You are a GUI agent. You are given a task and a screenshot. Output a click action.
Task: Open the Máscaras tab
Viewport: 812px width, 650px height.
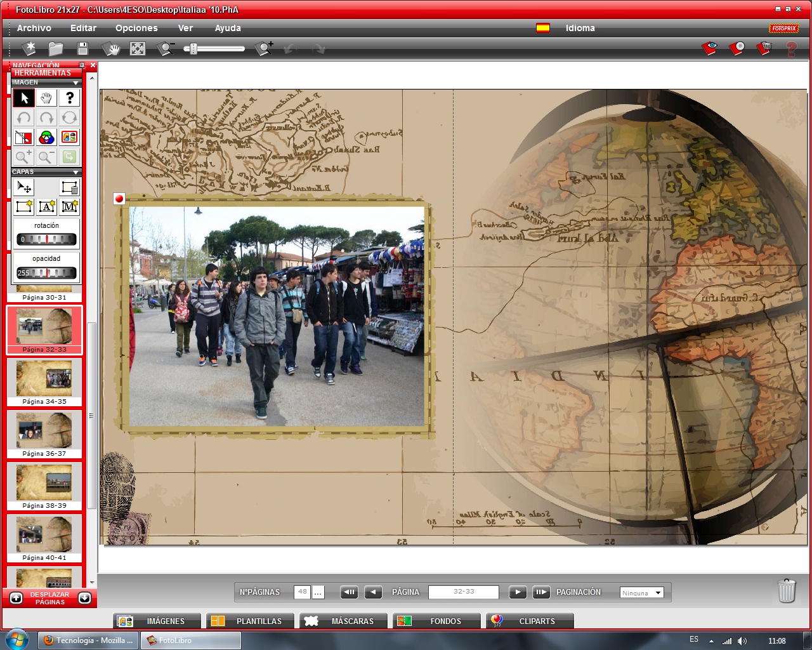(343, 621)
